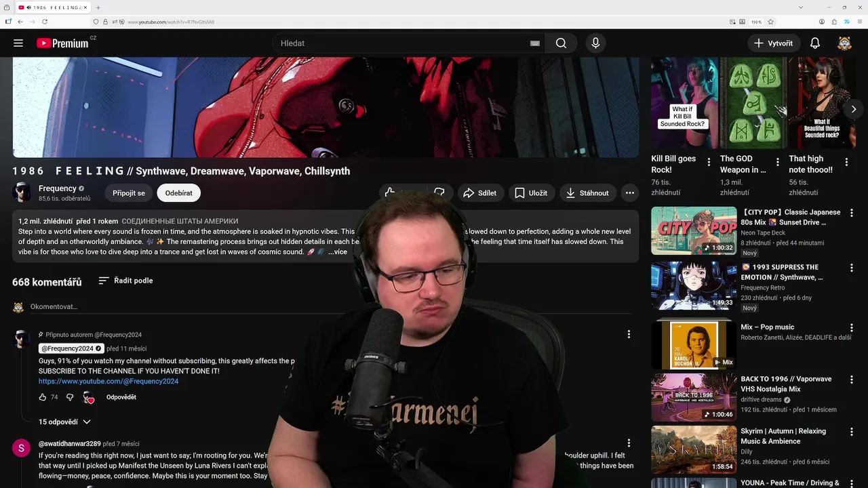Dislike the video with thumbs-down

point(439,192)
